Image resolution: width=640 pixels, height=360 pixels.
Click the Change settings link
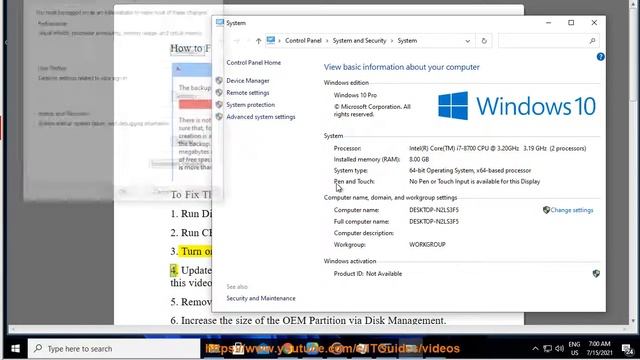click(x=572, y=210)
